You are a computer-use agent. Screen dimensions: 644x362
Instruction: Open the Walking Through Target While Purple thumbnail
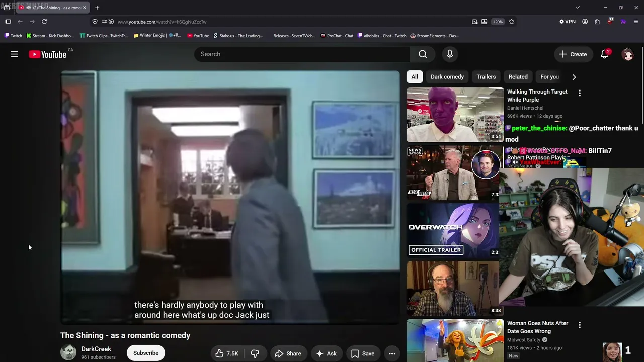click(455, 115)
